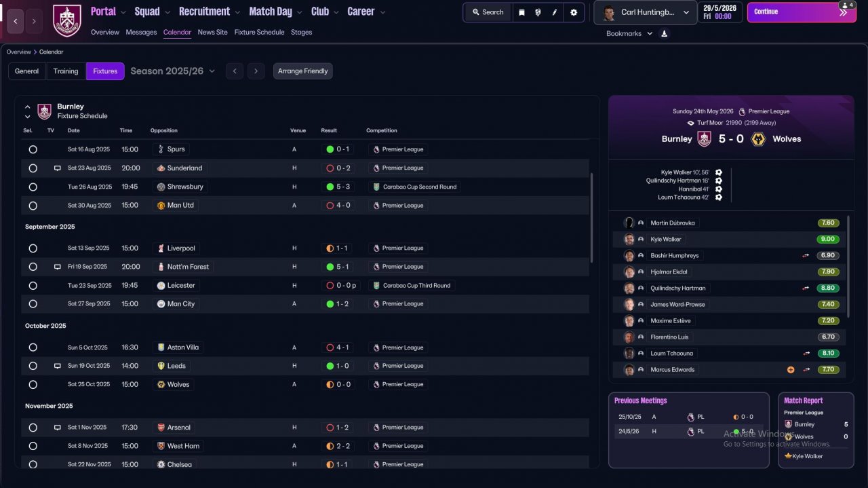Viewport: 868px width, 488px height.
Task: Select the Man City fixture radio button
Action: (x=33, y=304)
